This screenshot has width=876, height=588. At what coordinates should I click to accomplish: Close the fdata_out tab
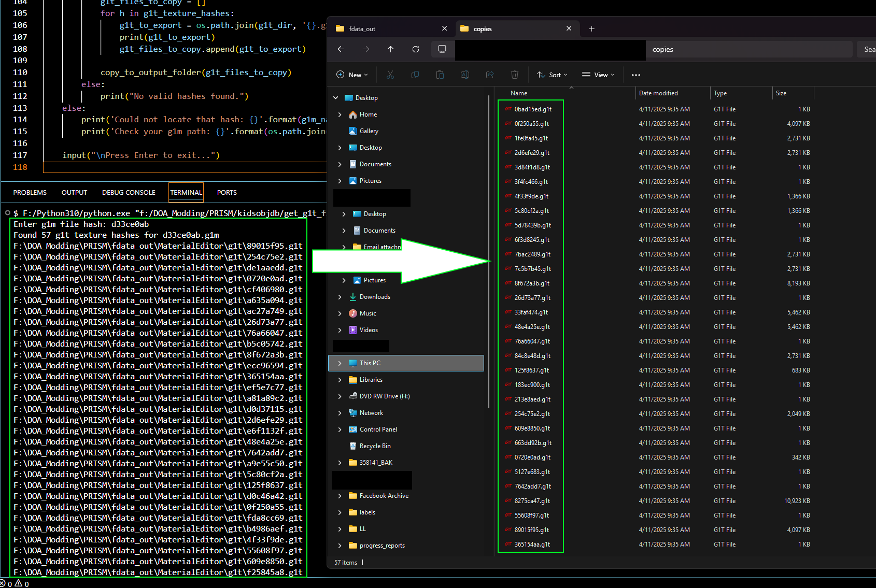(x=444, y=28)
